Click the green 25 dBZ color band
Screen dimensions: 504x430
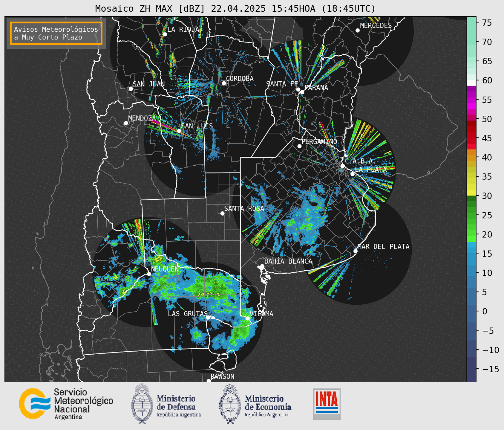point(471,215)
